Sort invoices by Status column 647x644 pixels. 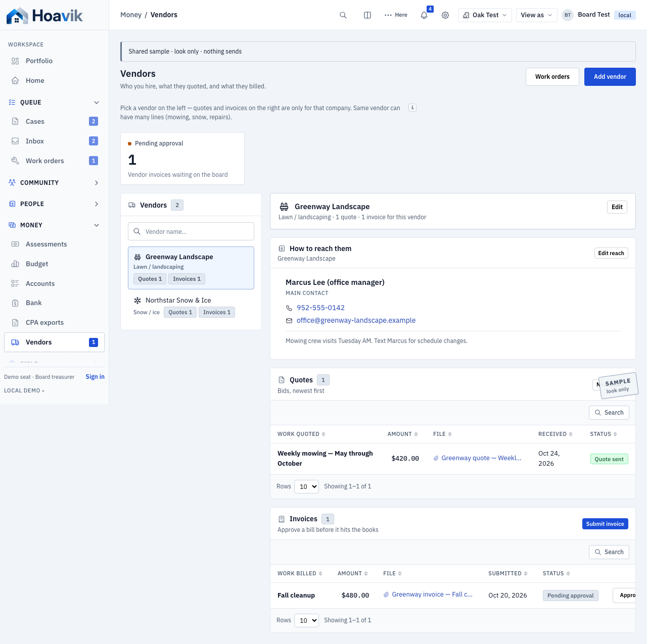click(556, 573)
